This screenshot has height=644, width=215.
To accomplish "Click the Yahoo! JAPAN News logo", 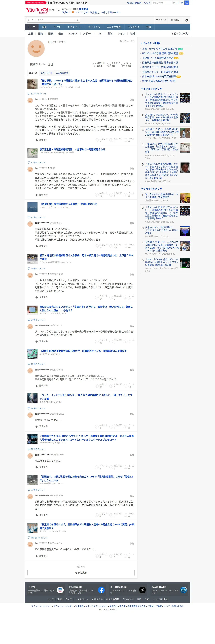I will tap(43, 11).
